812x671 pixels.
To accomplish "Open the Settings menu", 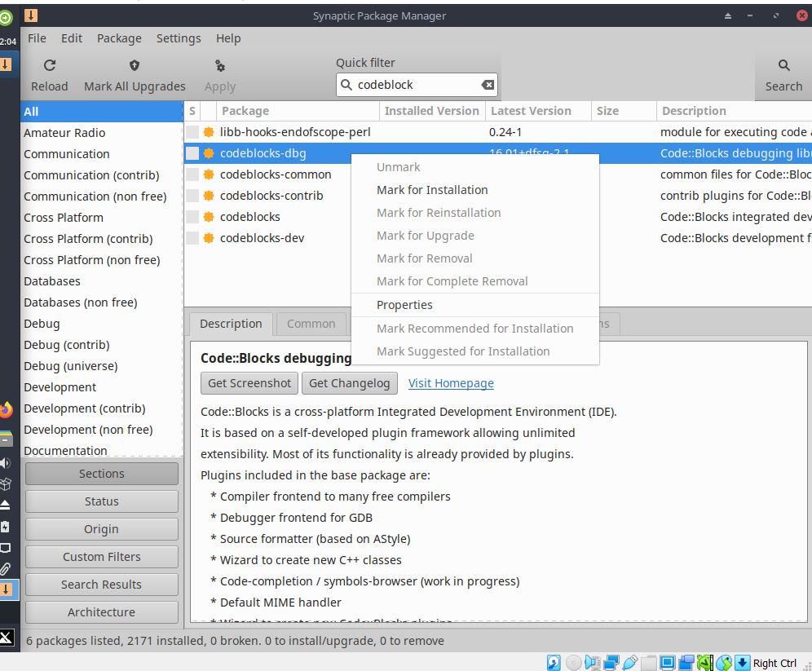I will tap(179, 38).
